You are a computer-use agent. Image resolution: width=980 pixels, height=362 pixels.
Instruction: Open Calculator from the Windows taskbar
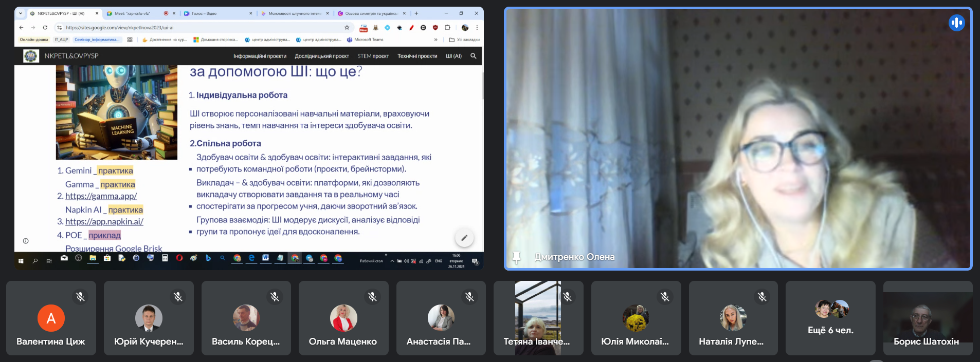point(165,258)
